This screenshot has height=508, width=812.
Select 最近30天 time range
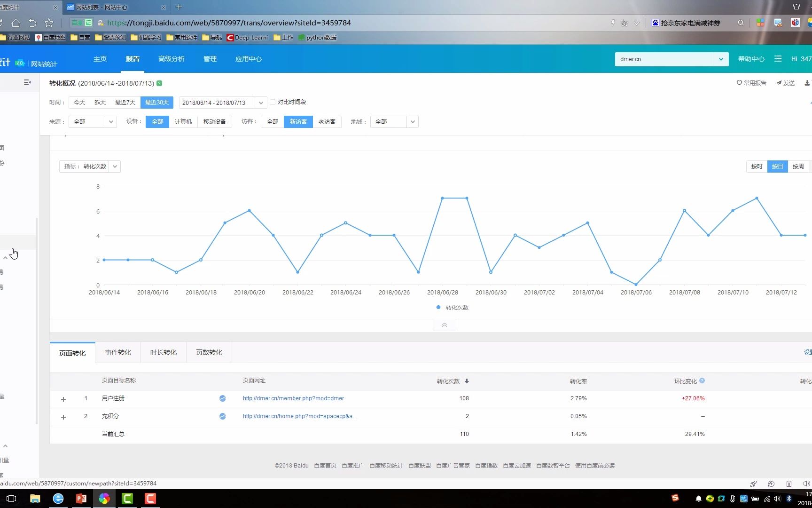pyautogui.click(x=157, y=102)
